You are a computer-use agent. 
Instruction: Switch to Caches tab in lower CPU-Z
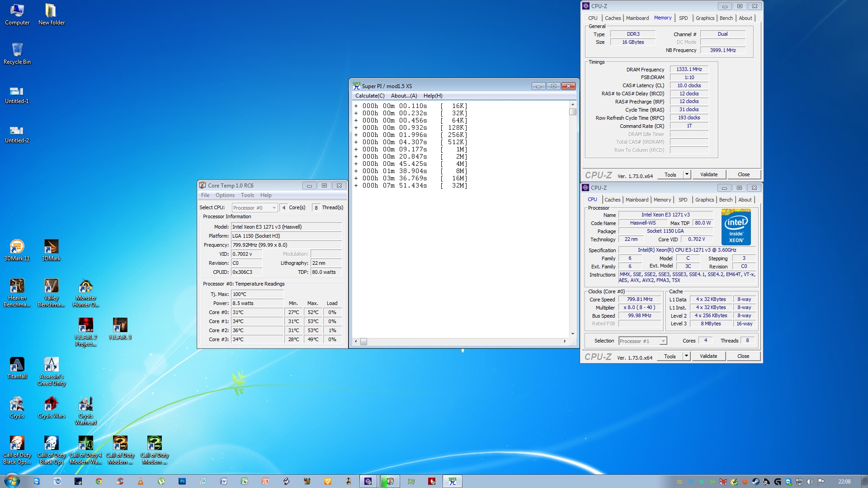612,200
